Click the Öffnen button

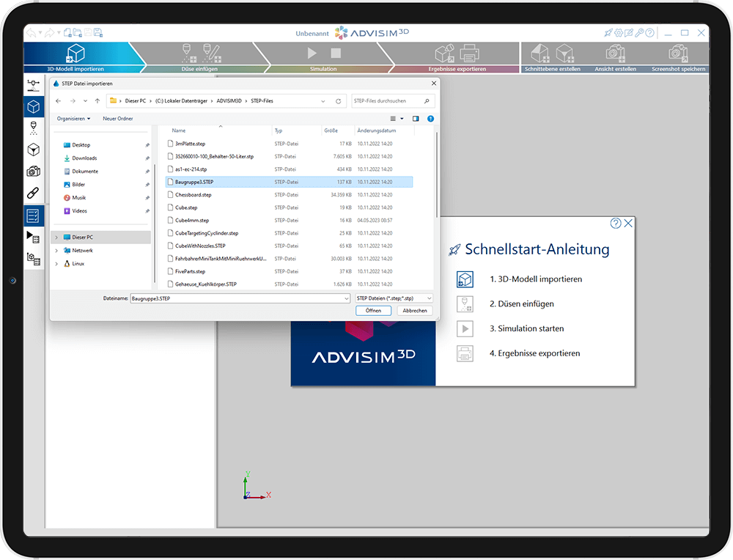pos(373,311)
